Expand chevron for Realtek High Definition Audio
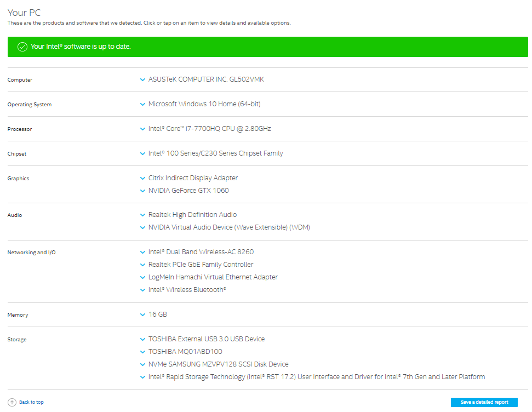The width and height of the screenshot is (532, 412). (x=142, y=215)
